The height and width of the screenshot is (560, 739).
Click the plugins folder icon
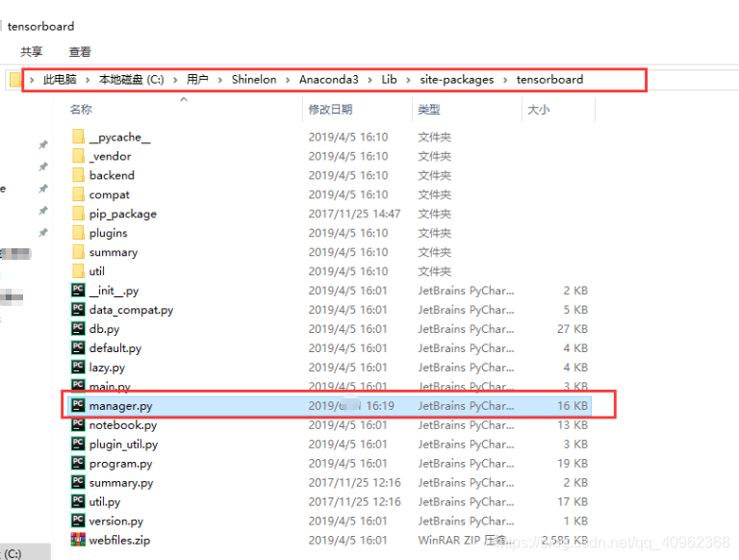point(78,233)
